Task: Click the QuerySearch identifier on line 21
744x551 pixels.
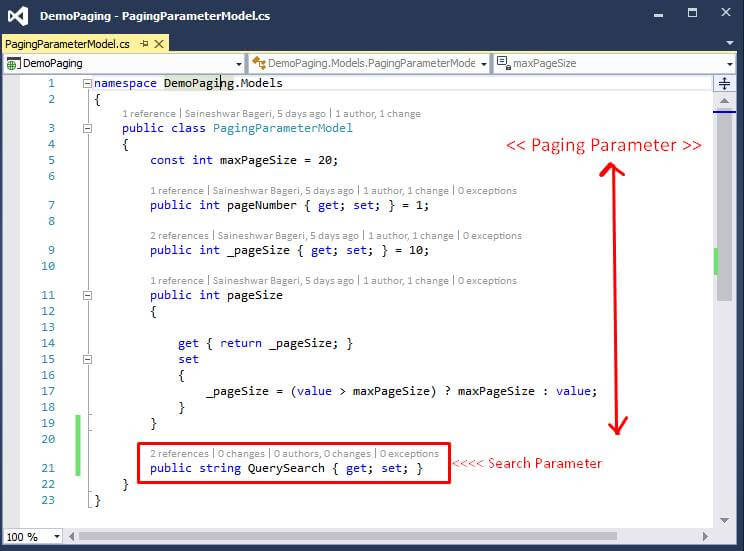Action: (286, 468)
